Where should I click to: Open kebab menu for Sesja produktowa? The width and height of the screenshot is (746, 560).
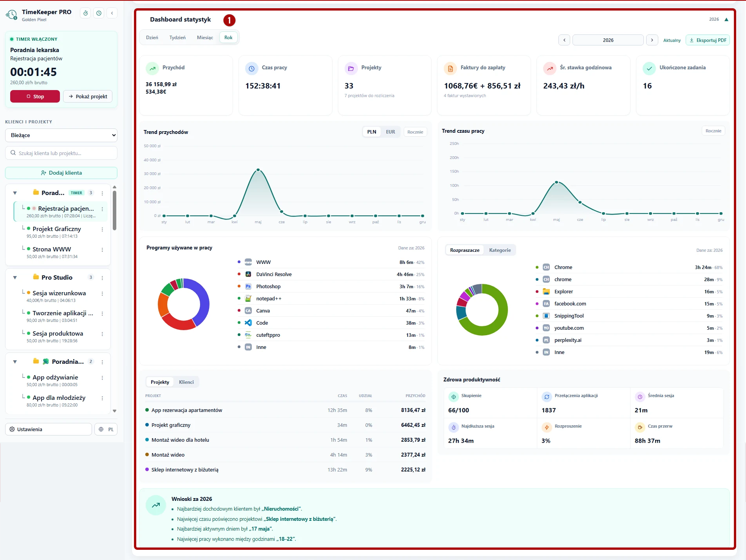pyautogui.click(x=102, y=334)
